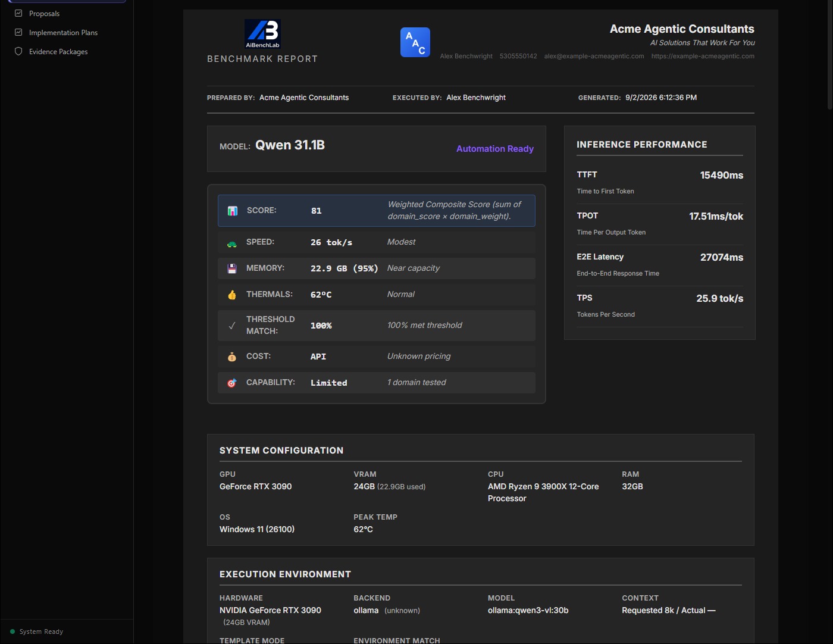Click the vertical scrollbar thumb
Viewport: 833px width, 644px height.
pyautogui.click(x=829, y=55)
